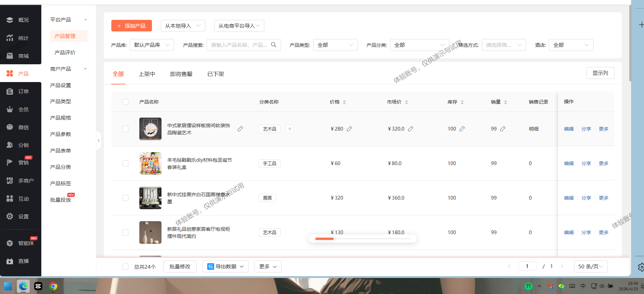This screenshot has width=644, height=294.
Task: Open the 多商户 multi-merchant sidebar icon
Action: [10, 181]
